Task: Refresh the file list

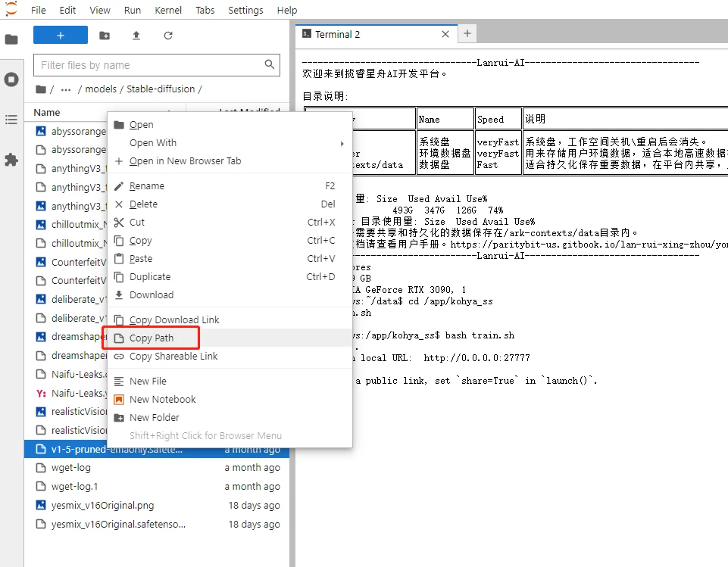Action: coord(168,36)
